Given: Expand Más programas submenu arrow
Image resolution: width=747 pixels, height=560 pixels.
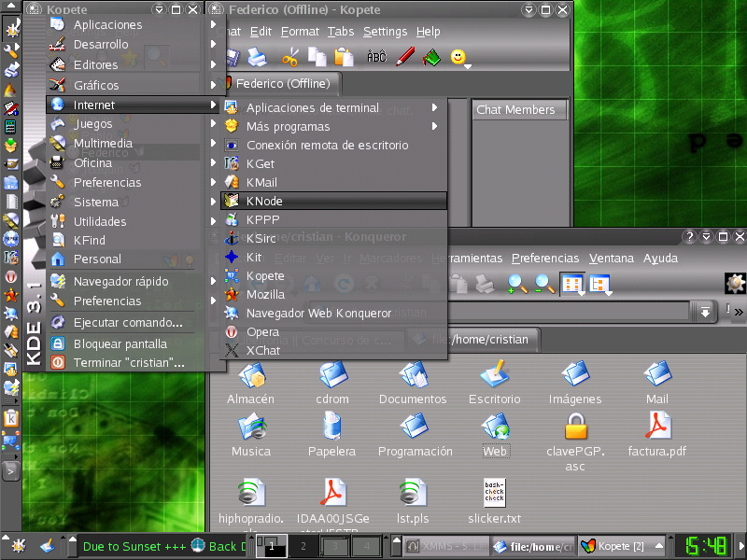Looking at the screenshot, I should pos(434,126).
